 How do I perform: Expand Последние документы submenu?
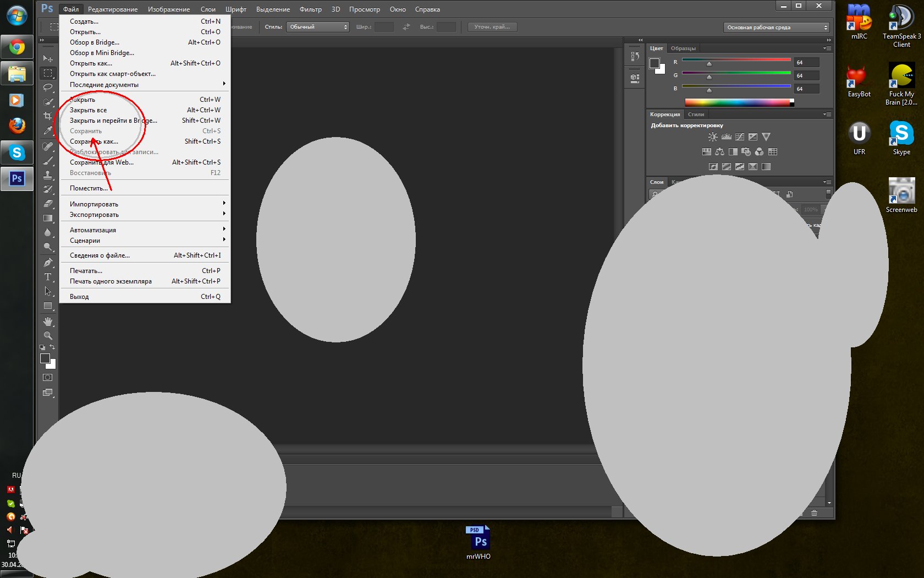[x=145, y=85]
